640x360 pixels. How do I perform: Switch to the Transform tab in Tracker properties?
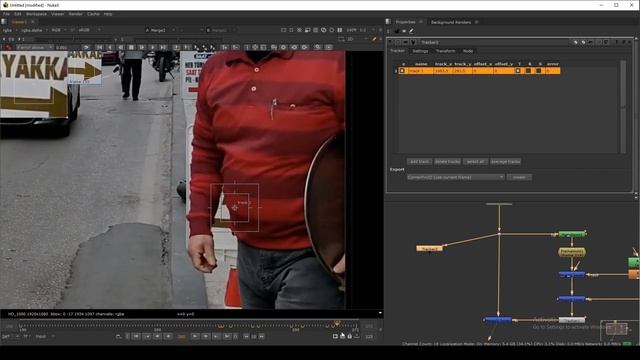pos(445,51)
